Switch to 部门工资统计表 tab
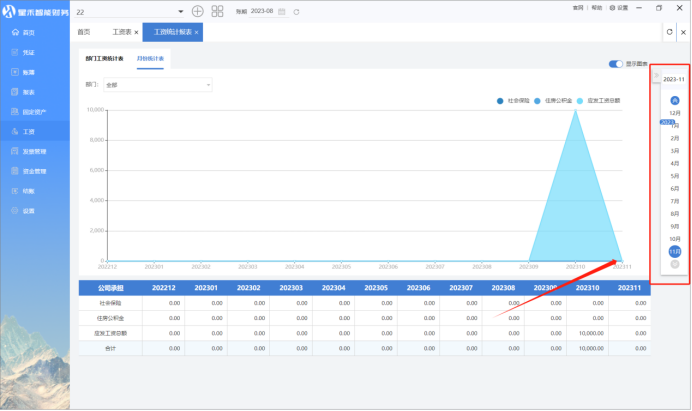This screenshot has width=692, height=411. point(105,60)
